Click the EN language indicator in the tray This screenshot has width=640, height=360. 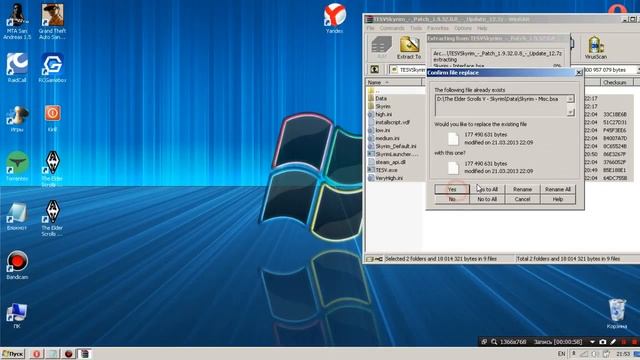(x=562, y=354)
